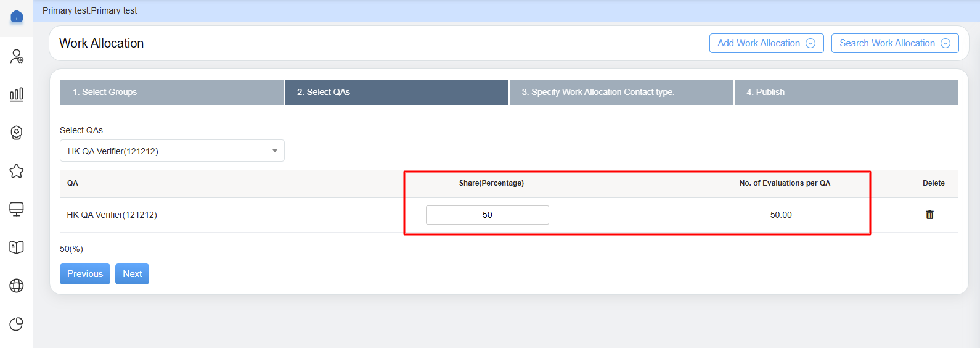Open the Select QAs combo box
This screenshot has width=980, height=348.
(172, 151)
